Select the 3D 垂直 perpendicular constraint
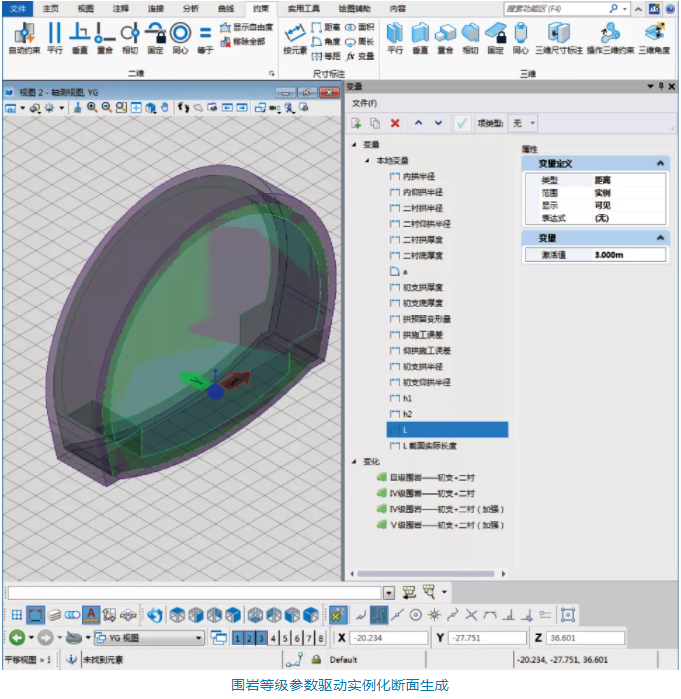This screenshot has height=699, width=681. (420, 38)
